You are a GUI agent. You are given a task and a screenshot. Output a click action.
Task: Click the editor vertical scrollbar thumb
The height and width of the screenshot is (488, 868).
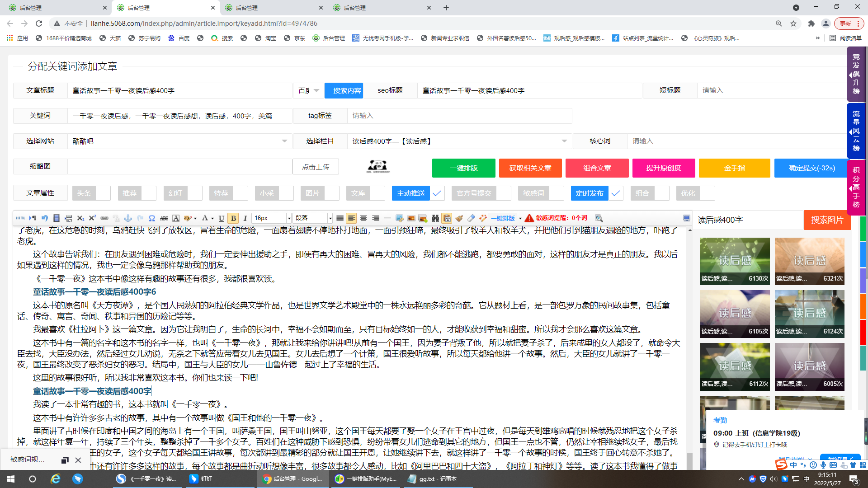click(689, 461)
